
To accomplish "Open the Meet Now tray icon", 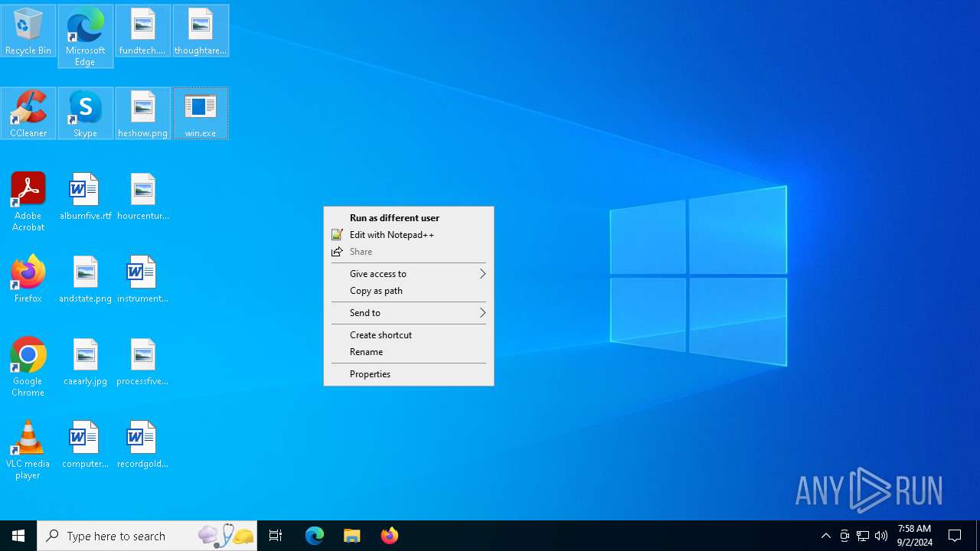I will tap(844, 536).
